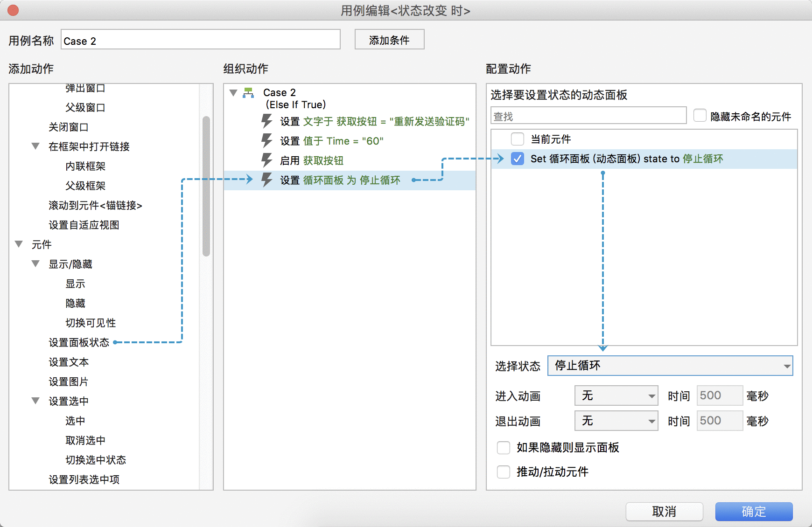Click Set 循环面板 (动态面板) state row text
Viewport: 812px width, 527px height.
(x=627, y=159)
